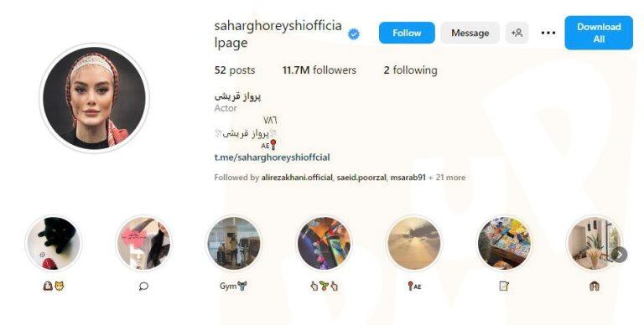Open the three-dot options menu
Image resolution: width=644 pixels, height=325 pixels.
(x=548, y=33)
